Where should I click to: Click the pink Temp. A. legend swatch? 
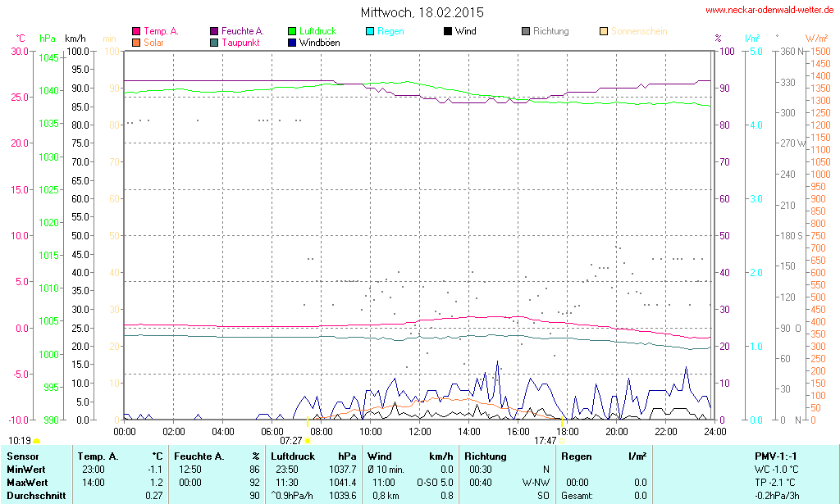pos(136,32)
